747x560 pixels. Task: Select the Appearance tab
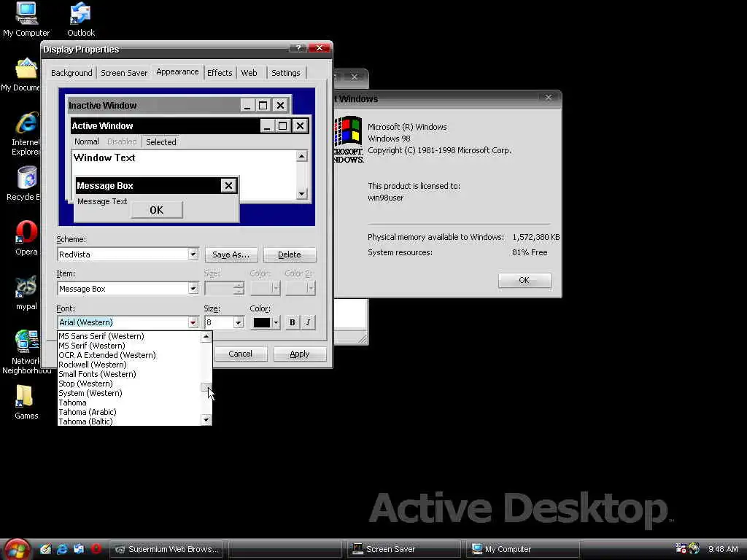[x=177, y=72]
